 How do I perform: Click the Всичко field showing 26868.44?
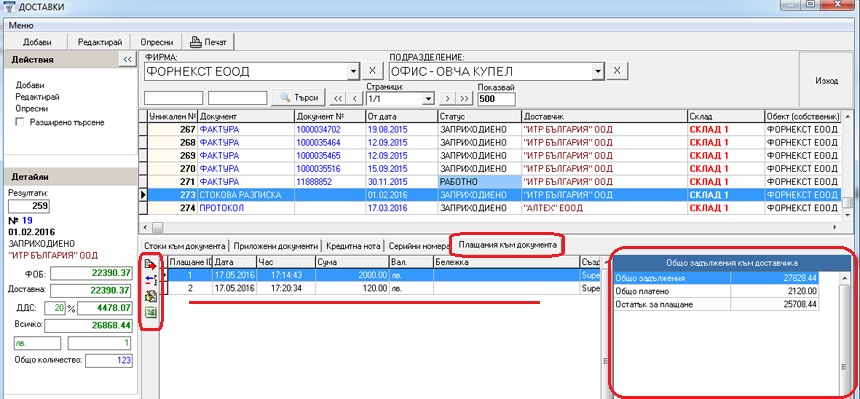point(88,325)
